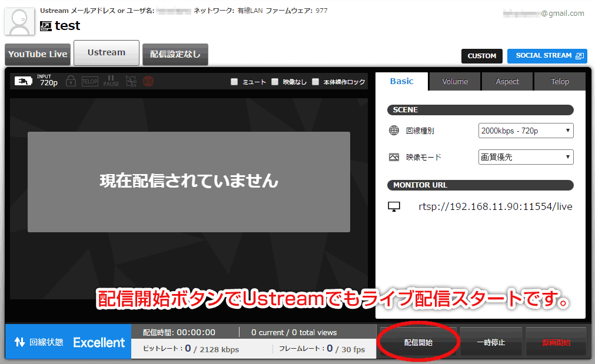The image size is (595, 364).
Task: Click the external link icon beside test
Action: (45, 26)
